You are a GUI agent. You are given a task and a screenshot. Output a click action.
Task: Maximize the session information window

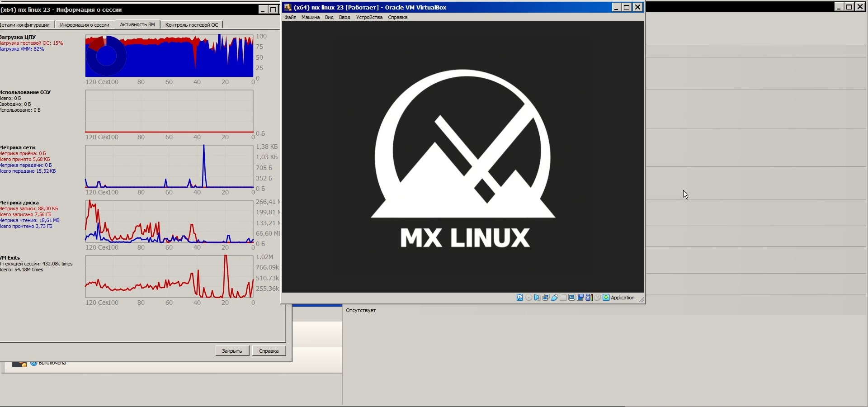coord(273,9)
